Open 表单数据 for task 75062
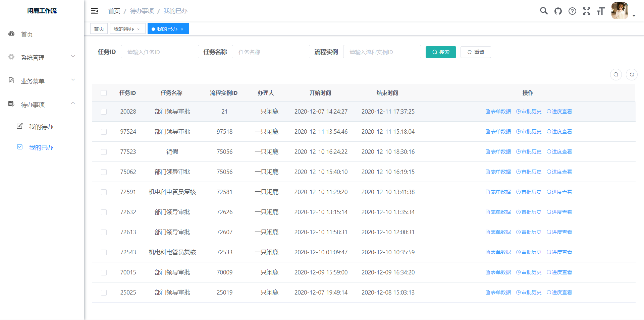644x320 pixels. coord(498,172)
